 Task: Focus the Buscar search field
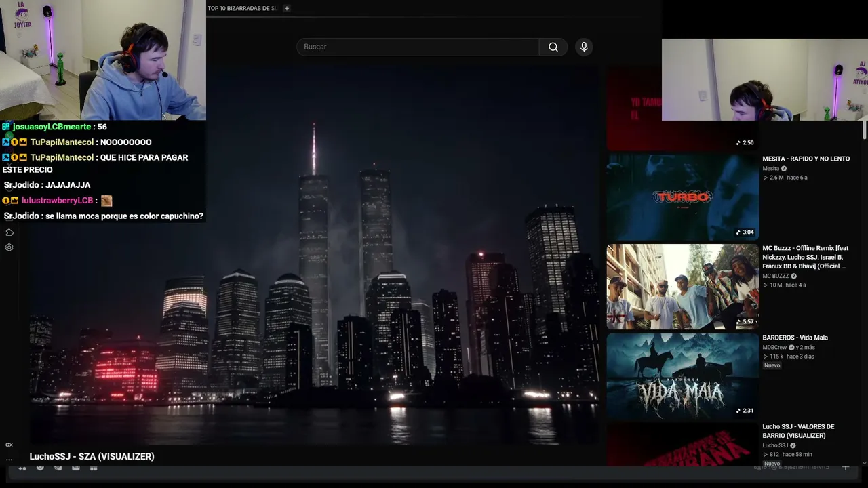click(418, 47)
